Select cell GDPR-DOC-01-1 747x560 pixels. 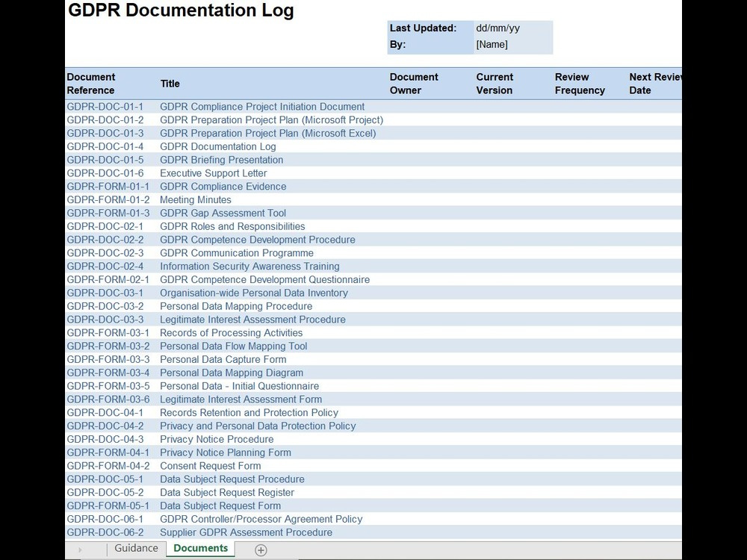105,107
